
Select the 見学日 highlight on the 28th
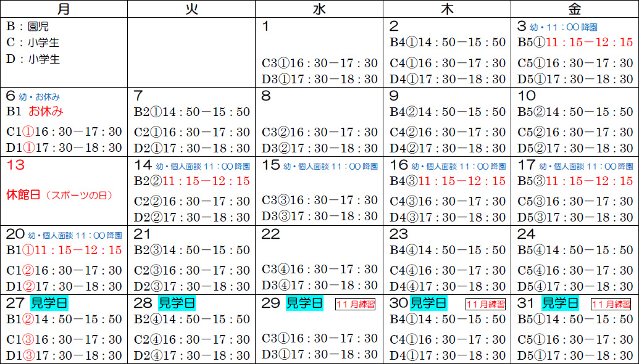tap(177, 303)
